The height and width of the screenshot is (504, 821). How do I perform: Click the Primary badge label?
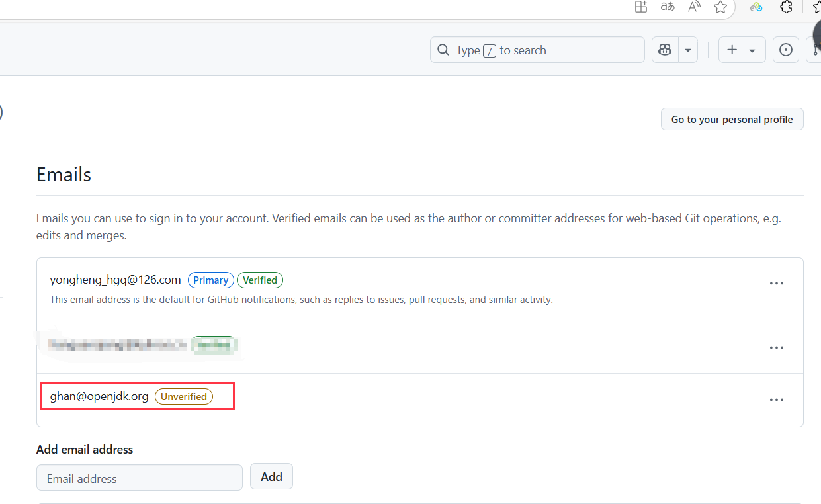coord(211,280)
